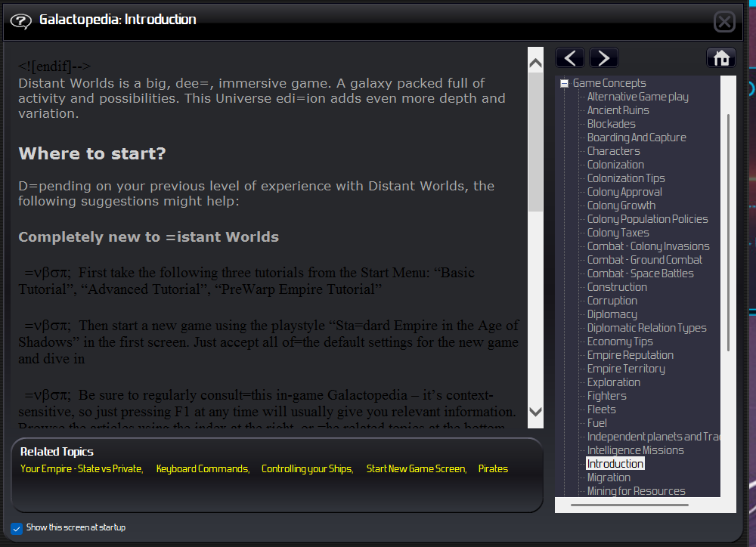
Task: Click the help question-mark icon in title bar
Action: 20,20
